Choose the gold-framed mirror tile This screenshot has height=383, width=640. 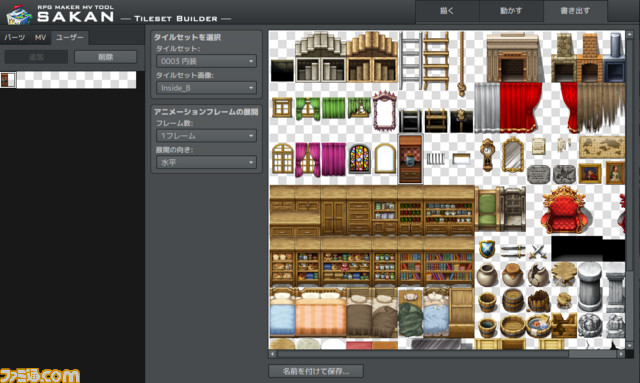pos(513,155)
